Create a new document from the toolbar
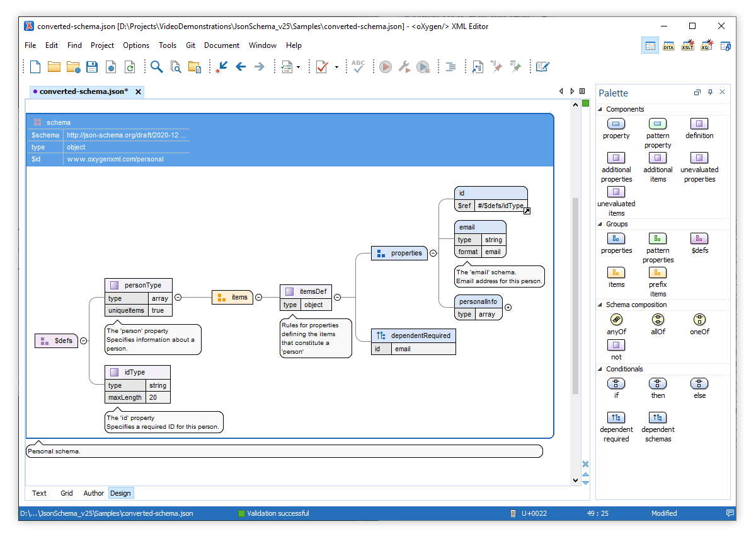This screenshot has width=756, height=536. pos(35,67)
